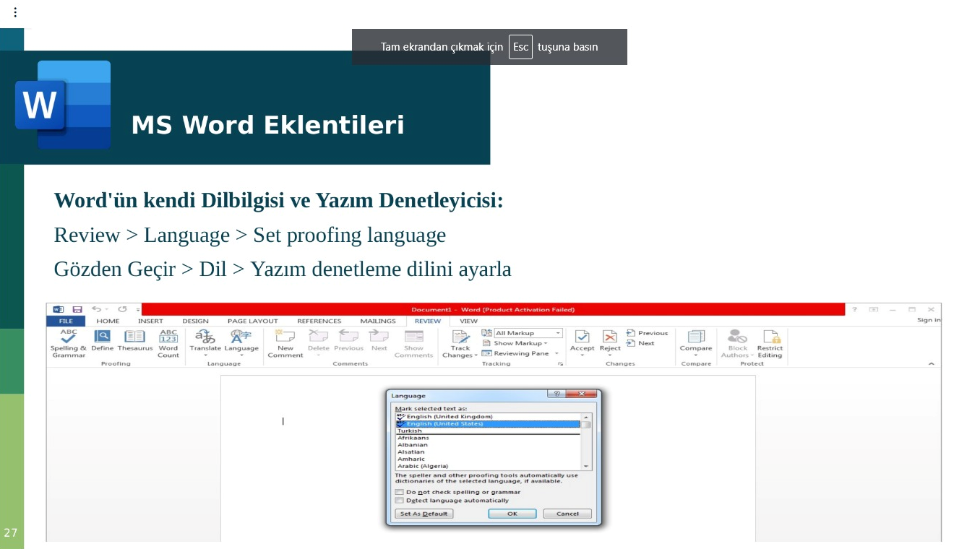Click the Show Comments icon
The image size is (980, 549).
[413, 344]
